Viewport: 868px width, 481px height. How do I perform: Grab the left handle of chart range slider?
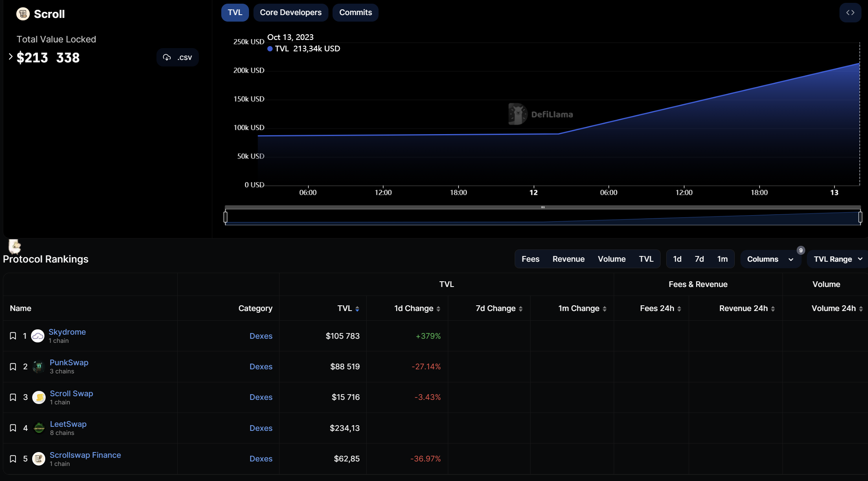coord(225,217)
